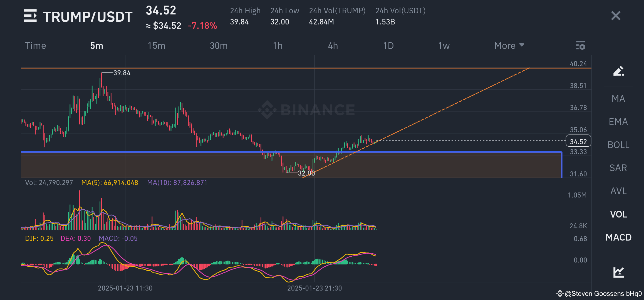Image resolution: width=644 pixels, height=300 pixels.
Task: Toggle the MACD sub-chart
Action: (618, 237)
